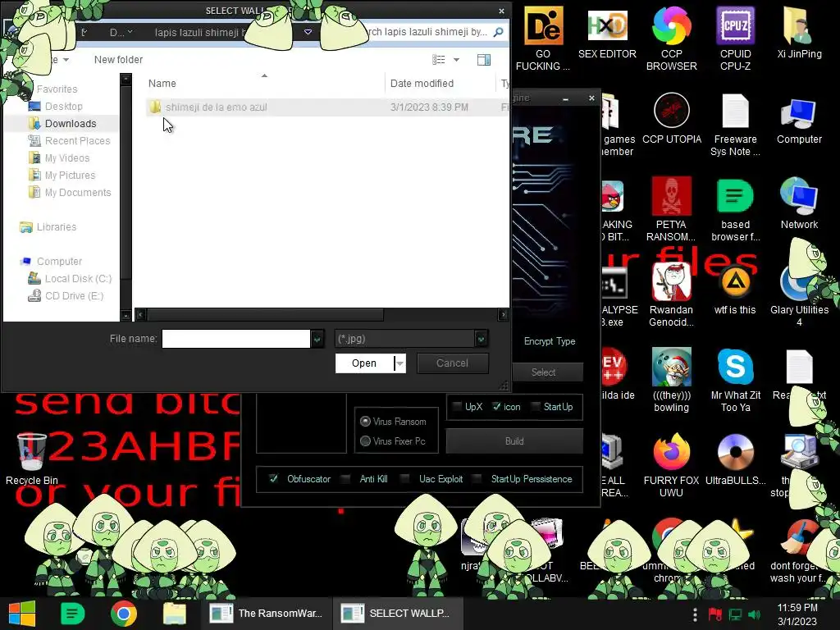Open Mr What Zit Too Ya Skype icon
The width and height of the screenshot is (840, 630).
pyautogui.click(x=736, y=380)
